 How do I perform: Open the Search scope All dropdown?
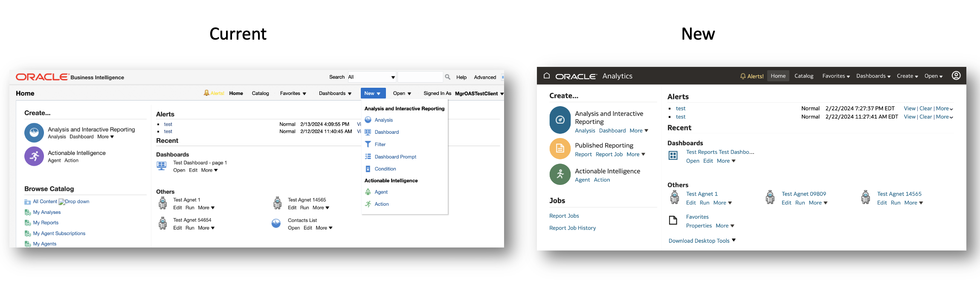[372, 77]
